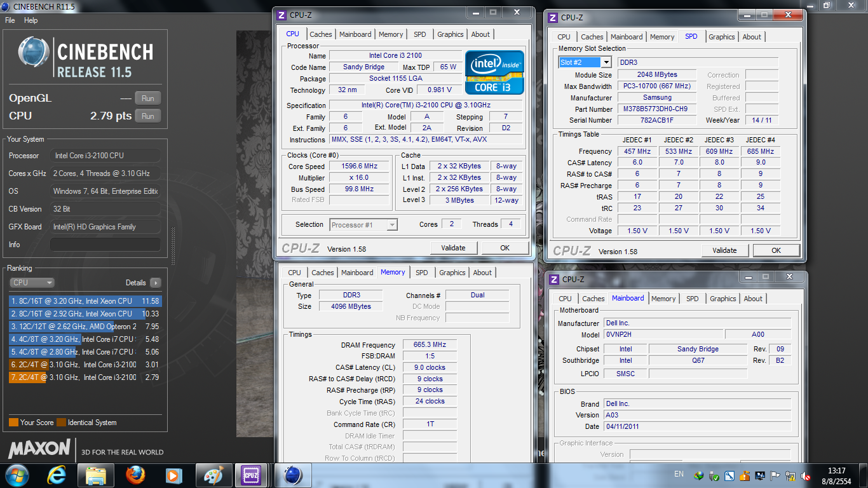Open Firefox from the taskbar
Image resolution: width=868 pixels, height=488 pixels.
[x=135, y=475]
